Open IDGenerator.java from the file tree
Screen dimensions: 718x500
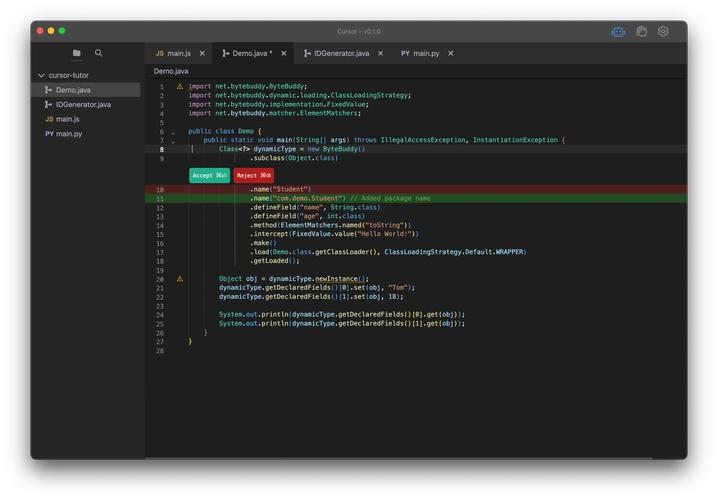(x=82, y=104)
